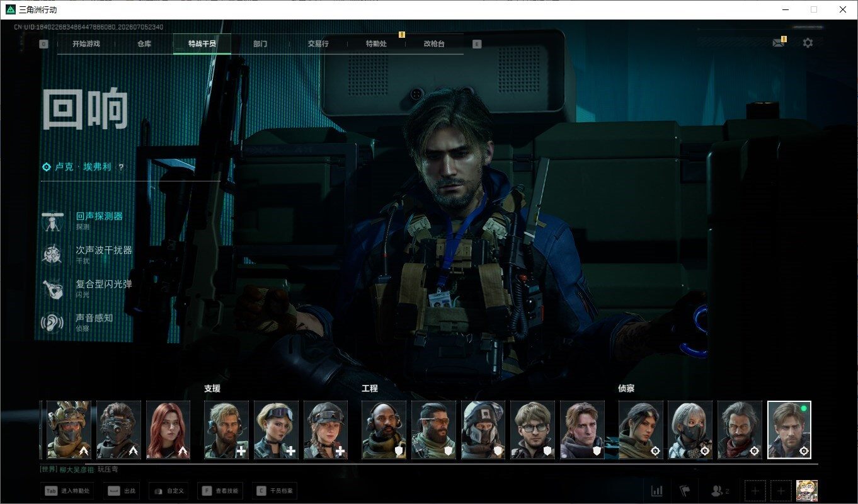Open the settings gear icon
This screenshot has height=504, width=858.
(x=808, y=43)
